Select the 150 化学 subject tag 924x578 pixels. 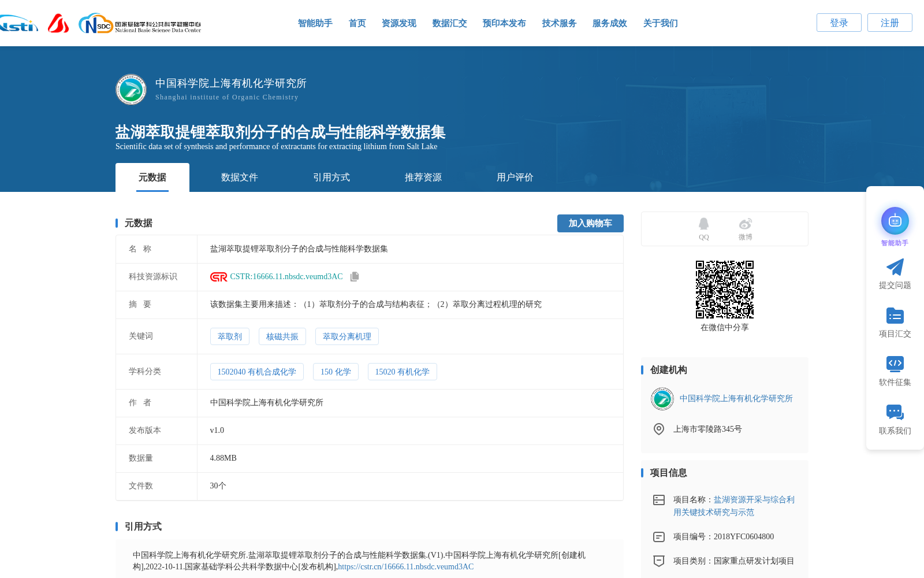[x=336, y=372]
